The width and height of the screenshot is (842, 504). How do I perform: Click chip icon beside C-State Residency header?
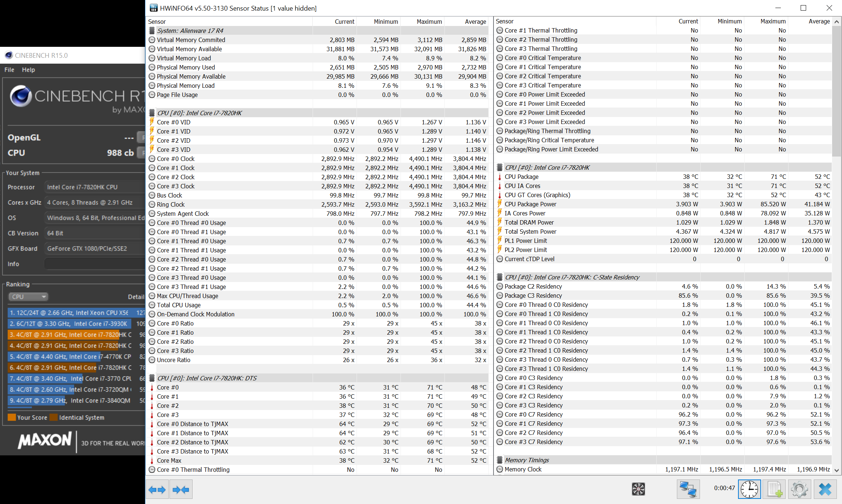[500, 277]
